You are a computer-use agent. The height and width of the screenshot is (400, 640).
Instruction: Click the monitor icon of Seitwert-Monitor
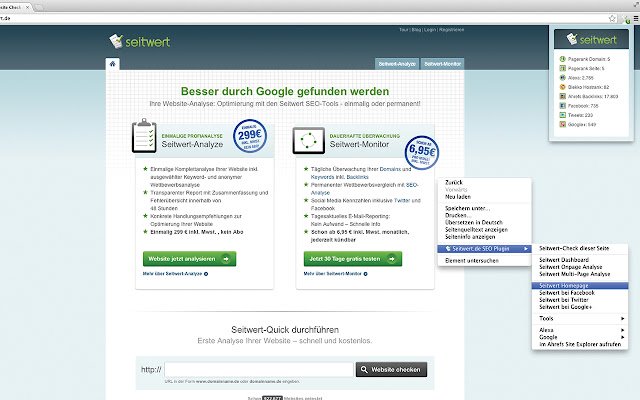pyautogui.click(x=309, y=140)
